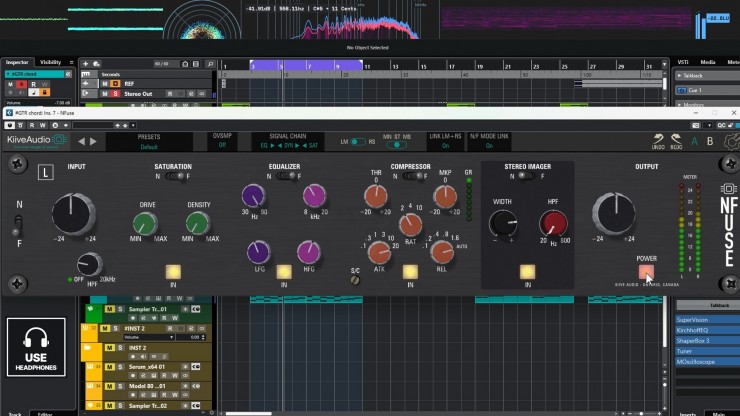The height and width of the screenshot is (416, 740).
Task: Select the SuperVision insert slot
Action: click(x=707, y=320)
